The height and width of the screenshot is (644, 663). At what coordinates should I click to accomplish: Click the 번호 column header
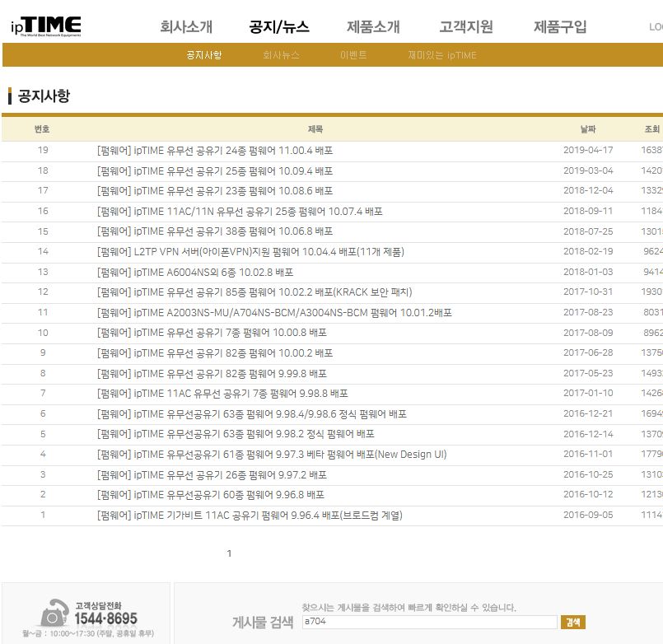42,129
